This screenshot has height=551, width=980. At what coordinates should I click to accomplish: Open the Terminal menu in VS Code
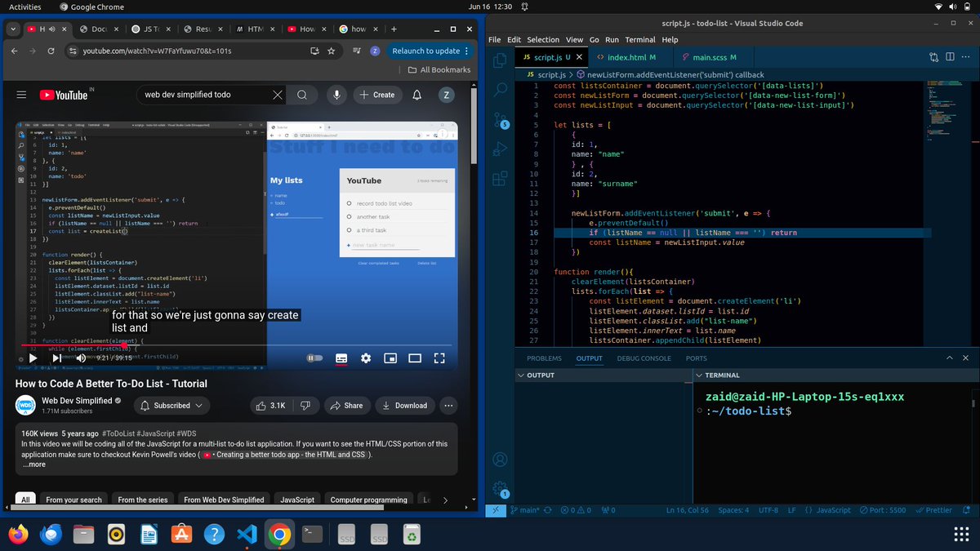(640, 39)
